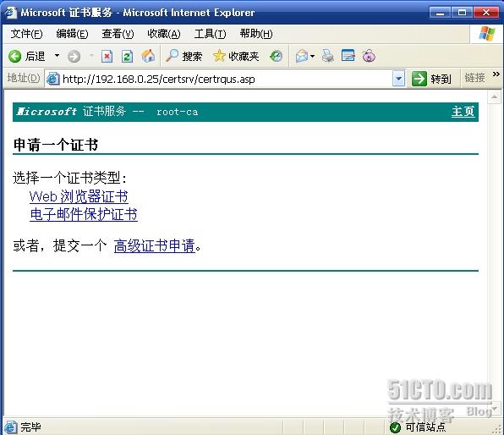504x435 pixels.
Task: Open the 电子邮件保护证书 link
Action: point(84,214)
